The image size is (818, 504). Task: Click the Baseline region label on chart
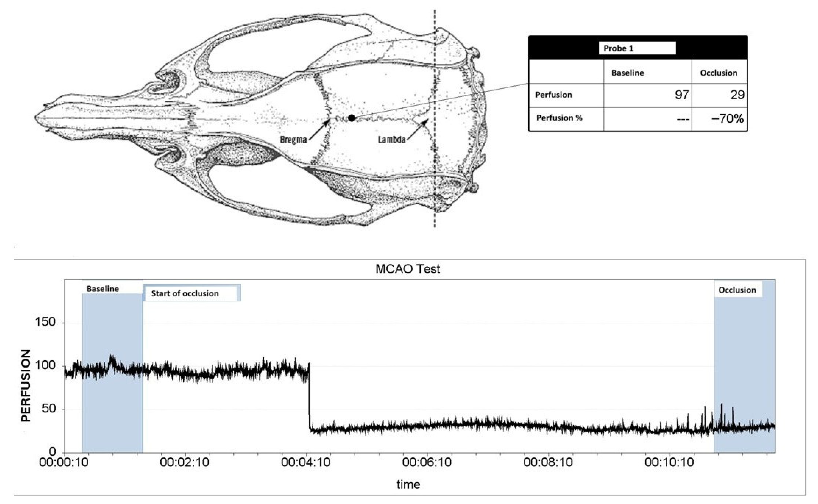point(103,289)
